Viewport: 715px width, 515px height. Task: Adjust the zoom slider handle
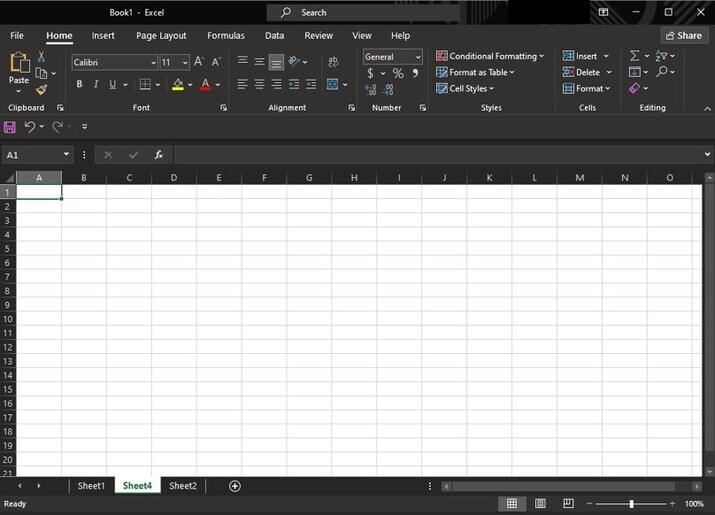pos(632,504)
